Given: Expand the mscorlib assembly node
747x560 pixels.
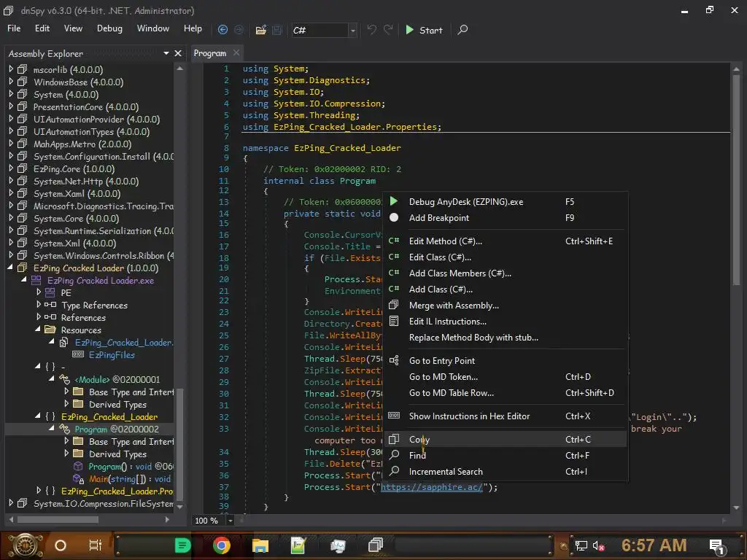Looking at the screenshot, I should coord(11,70).
